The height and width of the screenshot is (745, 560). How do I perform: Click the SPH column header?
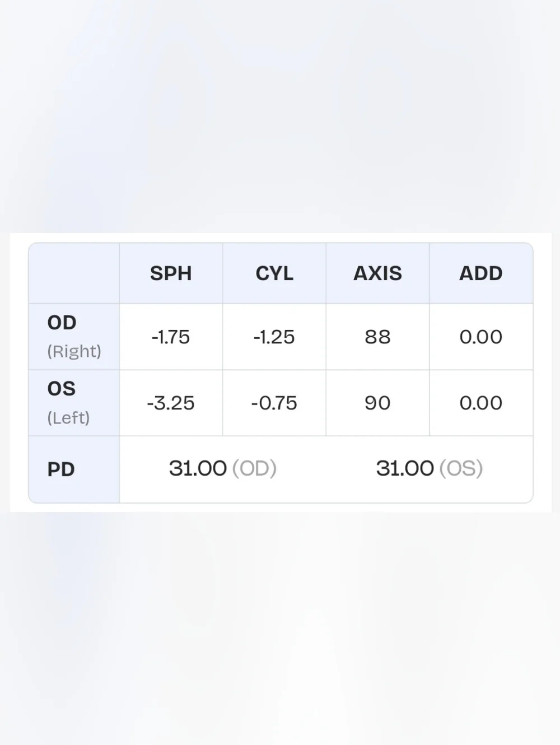[171, 273]
